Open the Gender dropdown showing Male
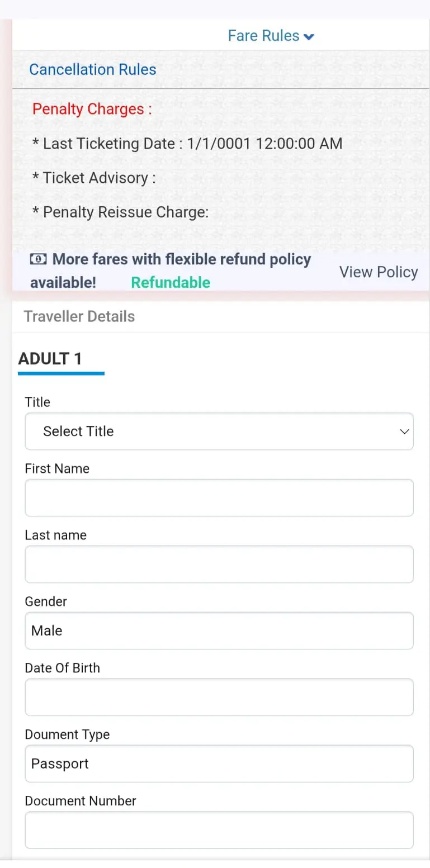This screenshot has height=868, width=430. pos(219,630)
